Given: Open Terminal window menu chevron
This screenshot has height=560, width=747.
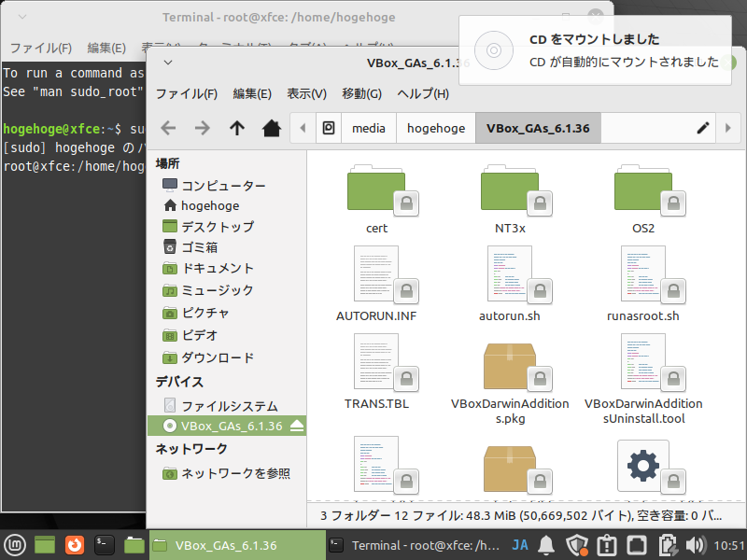Looking at the screenshot, I should 21,17.
